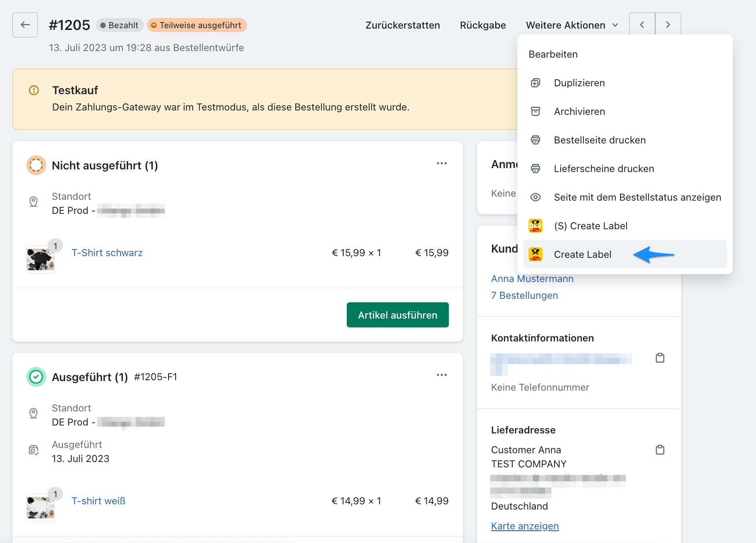This screenshot has height=543, width=756.
Task: Click the back arrow to leave order #1205
Action: pyautogui.click(x=25, y=25)
